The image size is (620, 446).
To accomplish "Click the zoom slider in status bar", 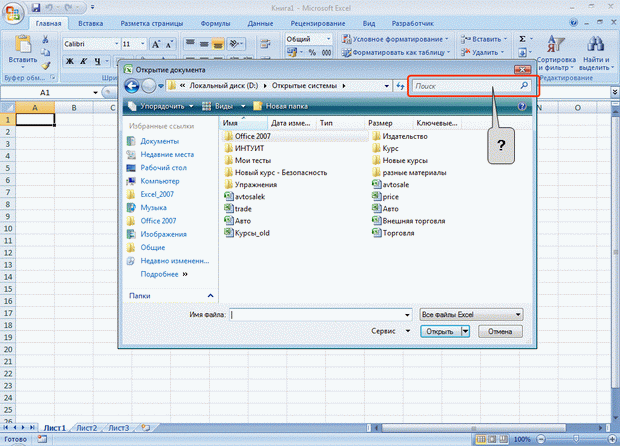I will coord(576,439).
